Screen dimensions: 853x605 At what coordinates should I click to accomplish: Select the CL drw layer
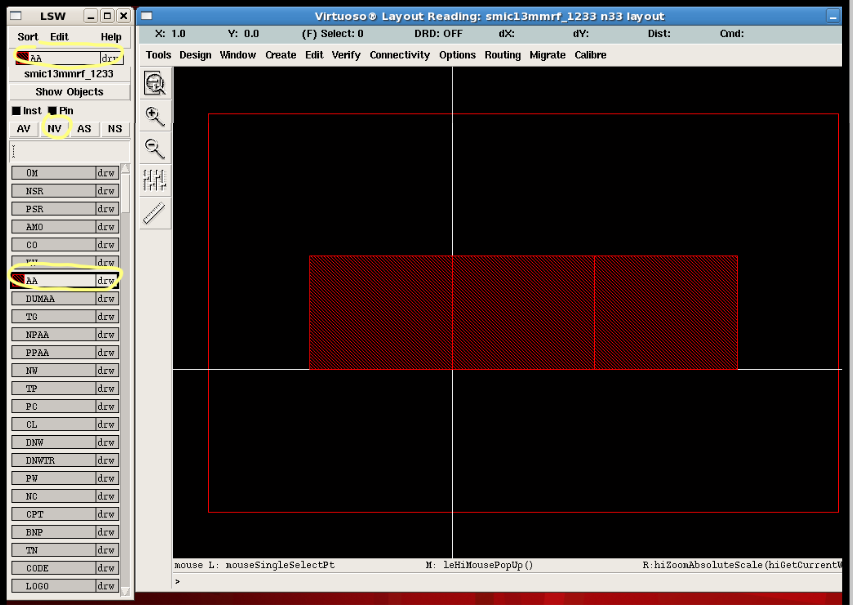point(65,424)
